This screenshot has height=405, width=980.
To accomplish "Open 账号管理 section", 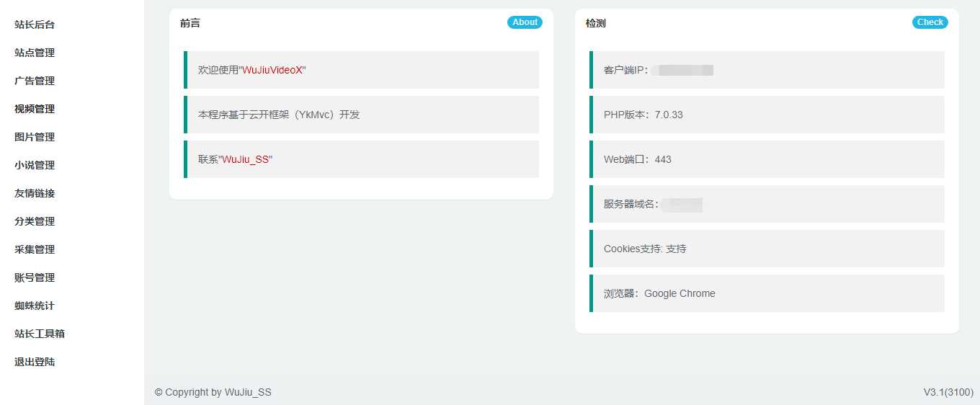I will coord(35,277).
